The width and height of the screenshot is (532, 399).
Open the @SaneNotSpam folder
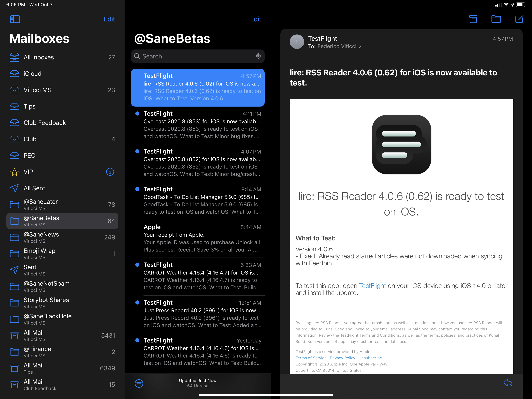pyautogui.click(x=62, y=286)
